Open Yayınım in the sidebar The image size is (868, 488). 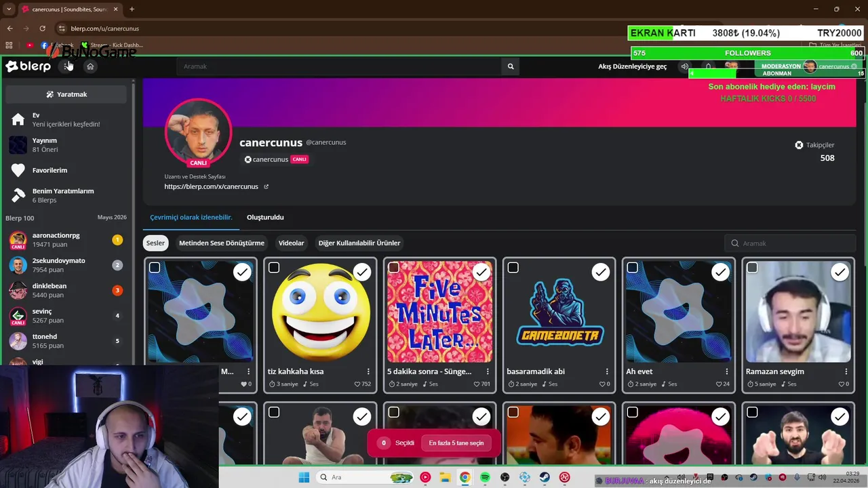[x=66, y=145]
